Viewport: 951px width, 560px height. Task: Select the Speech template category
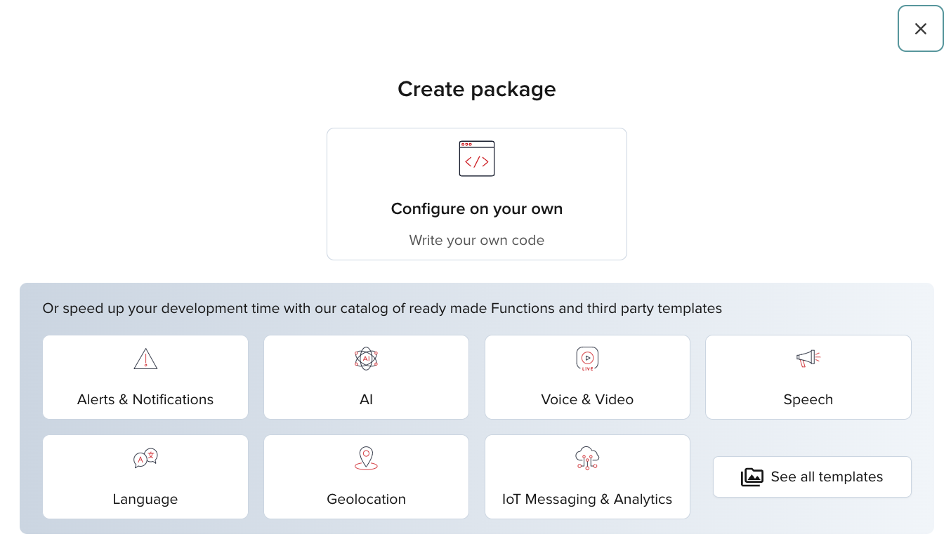coord(808,377)
